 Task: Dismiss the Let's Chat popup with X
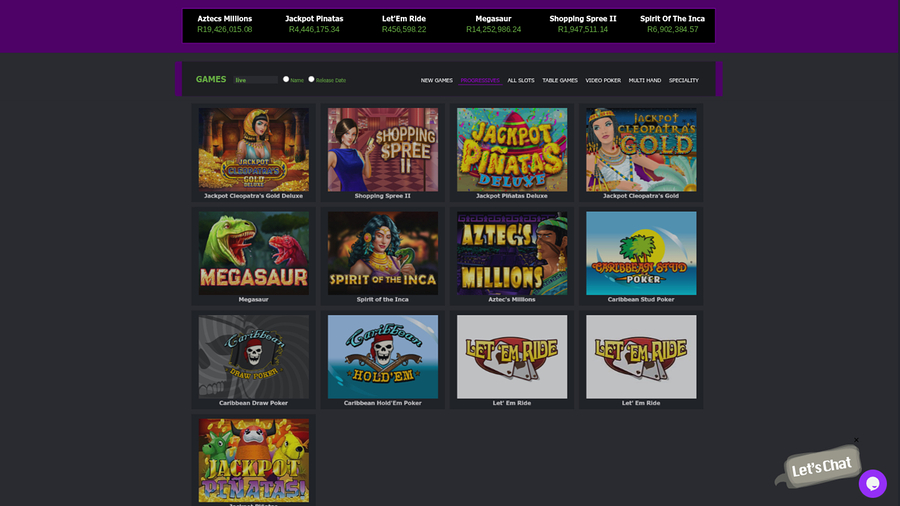click(856, 440)
